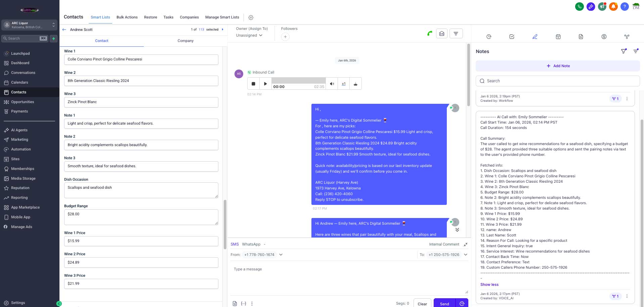Viewport: 644px width, 307px height.
Task: Open Manage Smart Lists
Action: click(222, 17)
